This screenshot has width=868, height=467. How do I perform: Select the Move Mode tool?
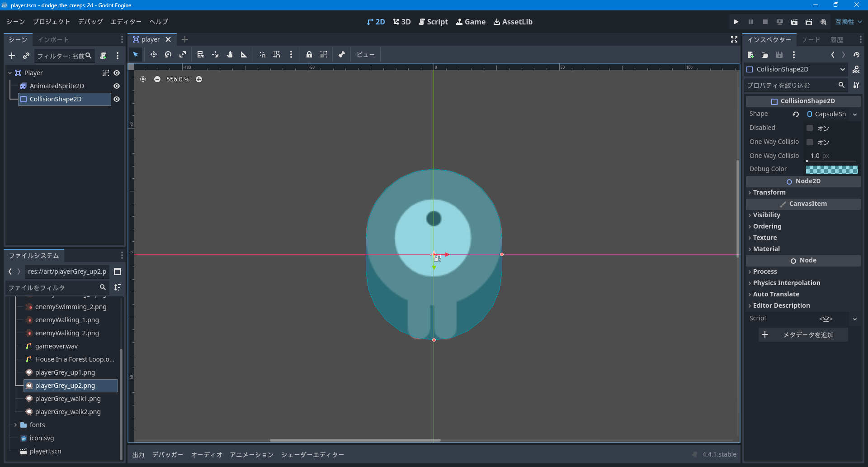pos(154,55)
